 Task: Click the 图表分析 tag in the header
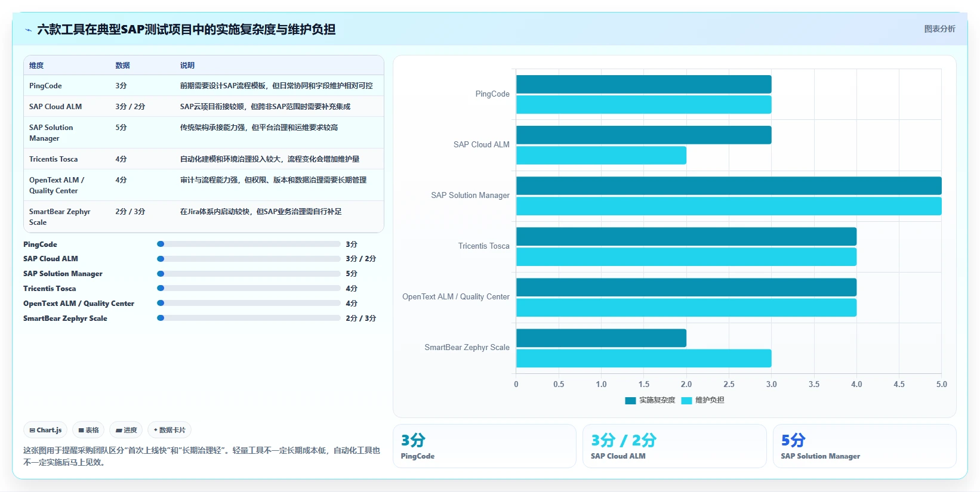[x=939, y=29]
